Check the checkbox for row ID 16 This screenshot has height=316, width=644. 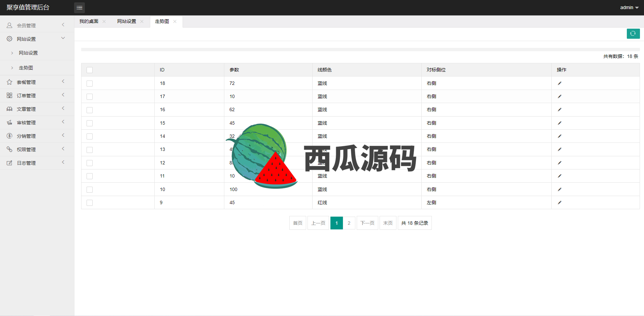click(90, 110)
